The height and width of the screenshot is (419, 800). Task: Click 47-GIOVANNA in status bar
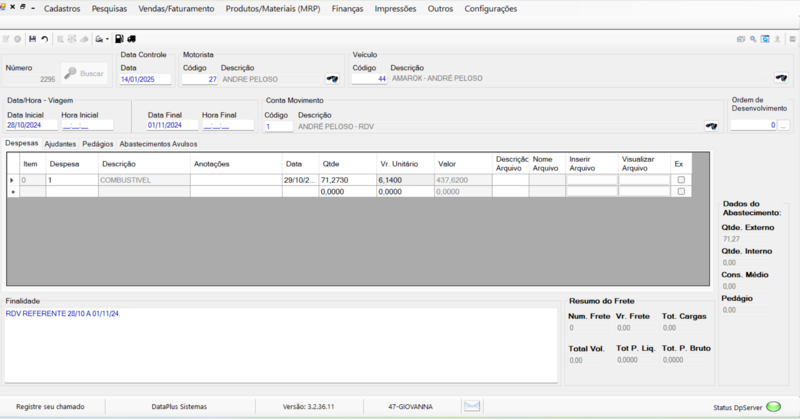(410, 407)
